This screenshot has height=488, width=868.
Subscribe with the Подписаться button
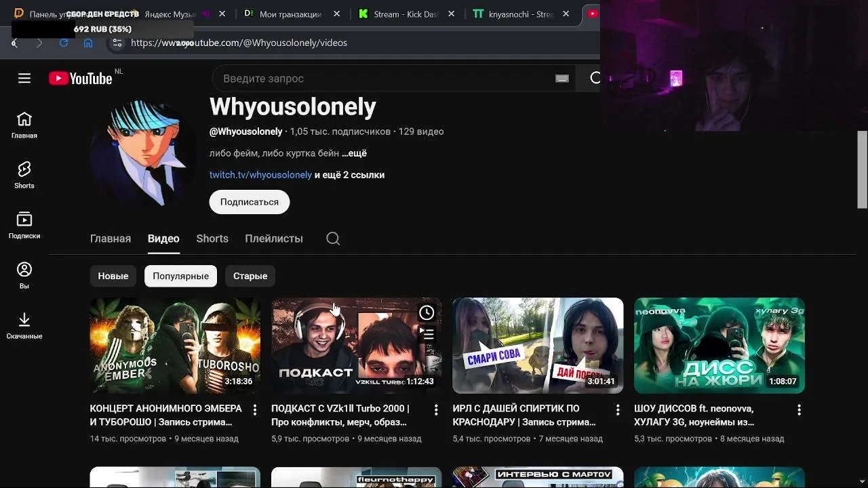[250, 202]
